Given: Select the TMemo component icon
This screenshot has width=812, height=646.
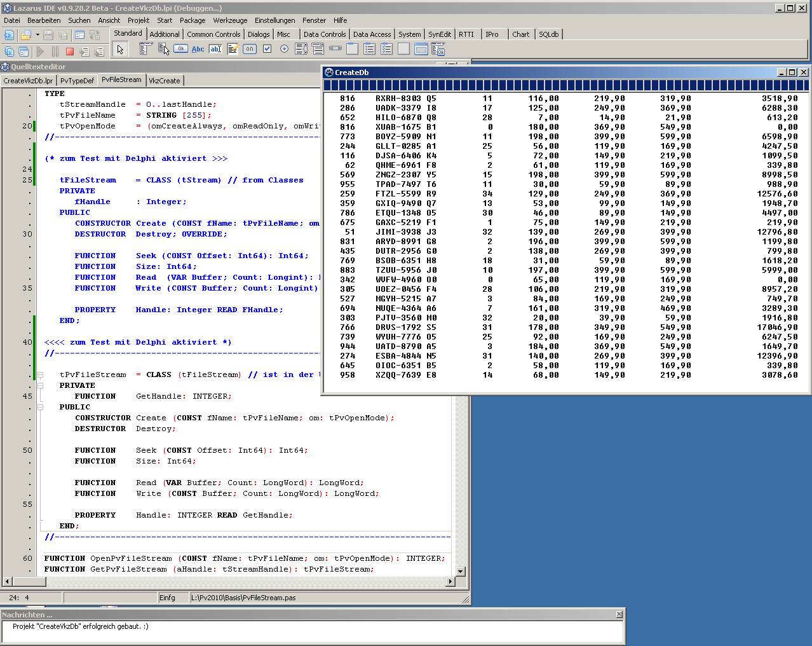Looking at the screenshot, I should [x=233, y=49].
